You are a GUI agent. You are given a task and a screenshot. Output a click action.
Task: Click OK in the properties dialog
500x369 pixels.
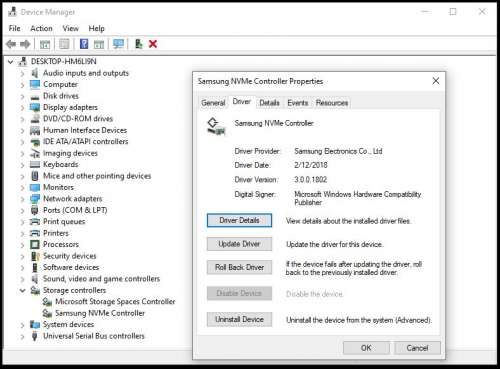point(366,348)
